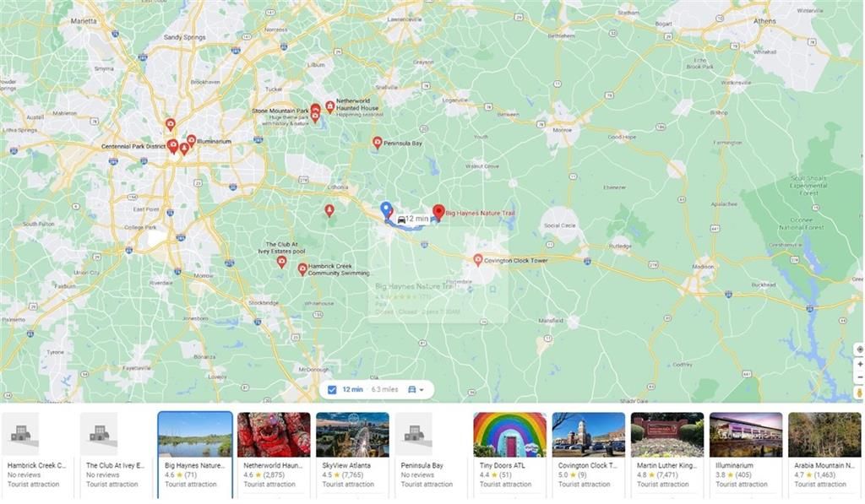The width and height of the screenshot is (865, 504).
Task: Click the Covington Clock Tower map pin
Action: 478,260
